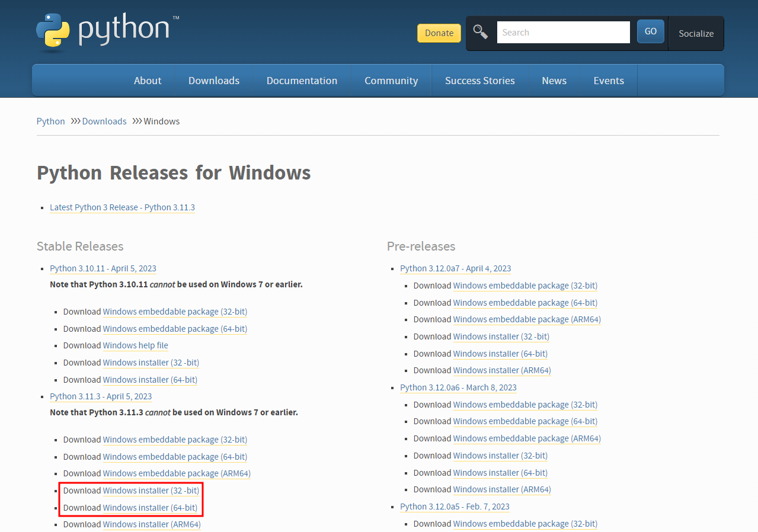Download 3.12.0a6 Windows embeddable package (ARM64)

pos(527,438)
